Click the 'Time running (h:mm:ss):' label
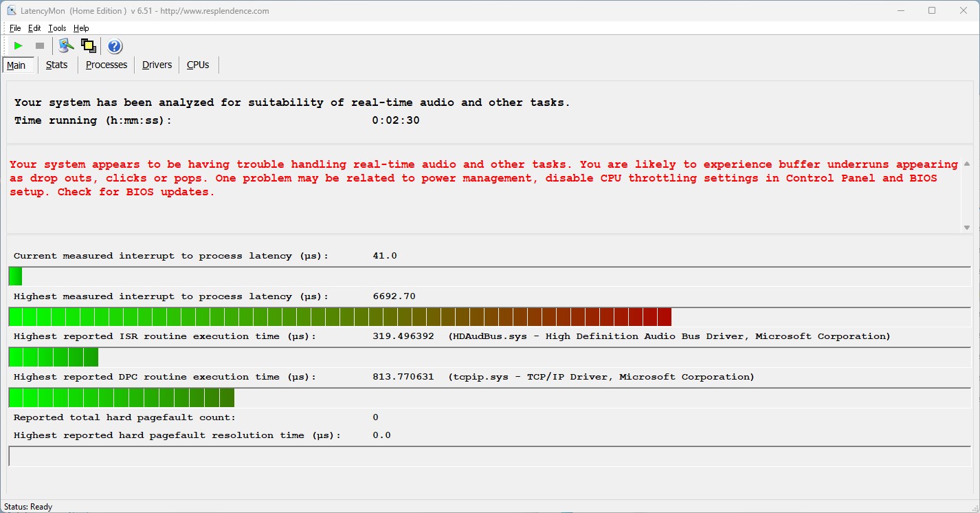The height and width of the screenshot is (513, 980). (93, 120)
